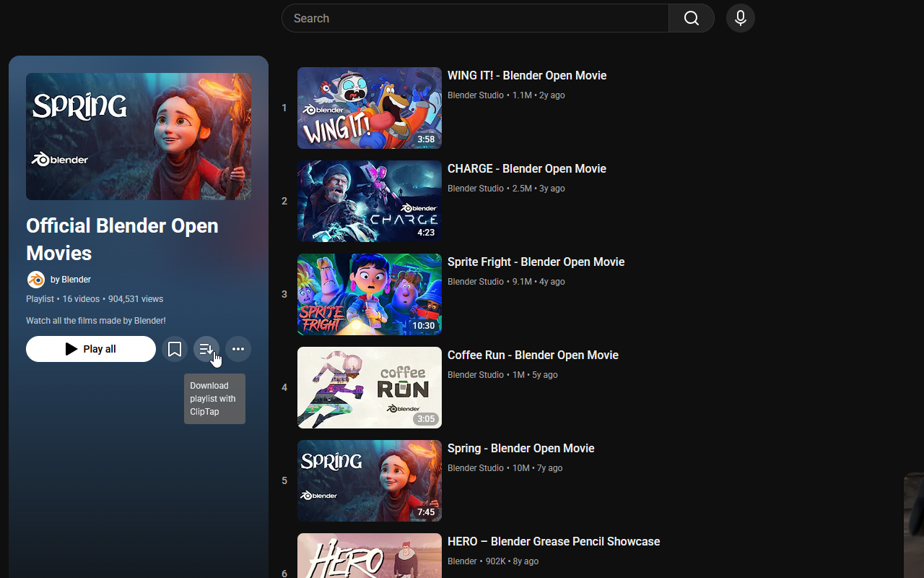Click the Sprite Fright video thumbnail

click(370, 294)
